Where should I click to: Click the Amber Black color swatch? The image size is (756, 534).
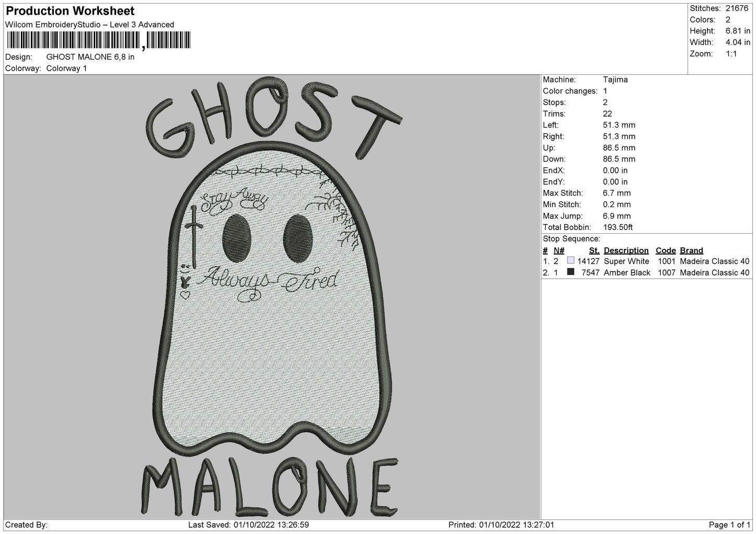[571, 272]
